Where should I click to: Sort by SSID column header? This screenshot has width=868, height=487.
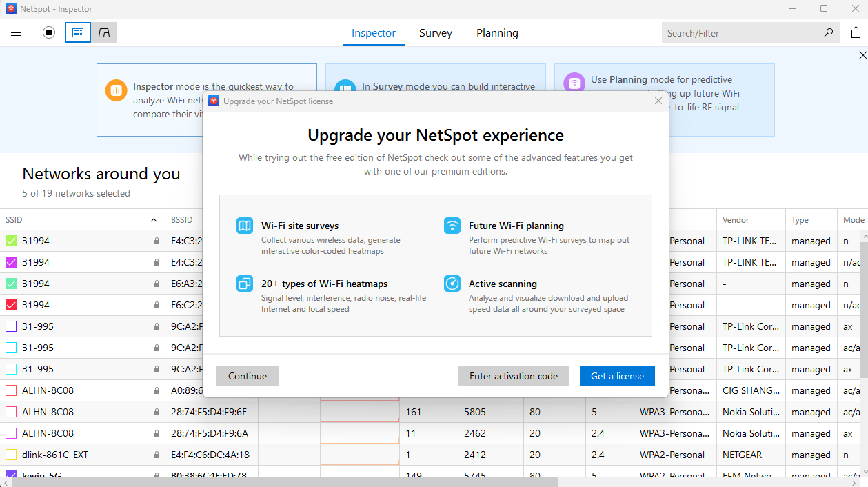[82, 219]
